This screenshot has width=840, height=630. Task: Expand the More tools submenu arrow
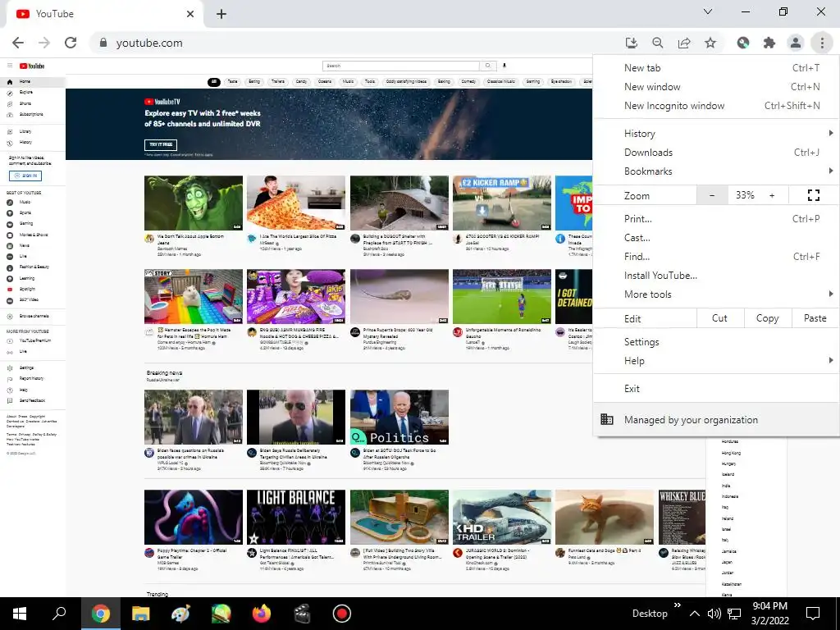(x=830, y=294)
